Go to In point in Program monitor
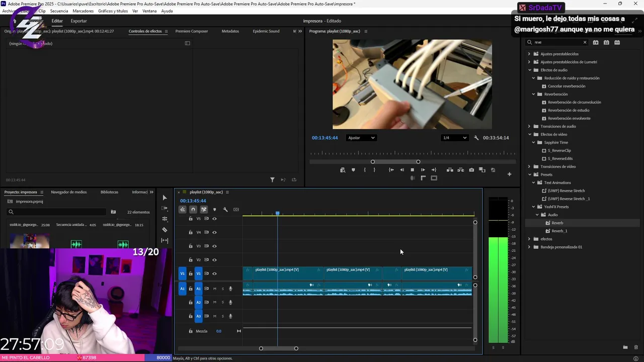 391,170
